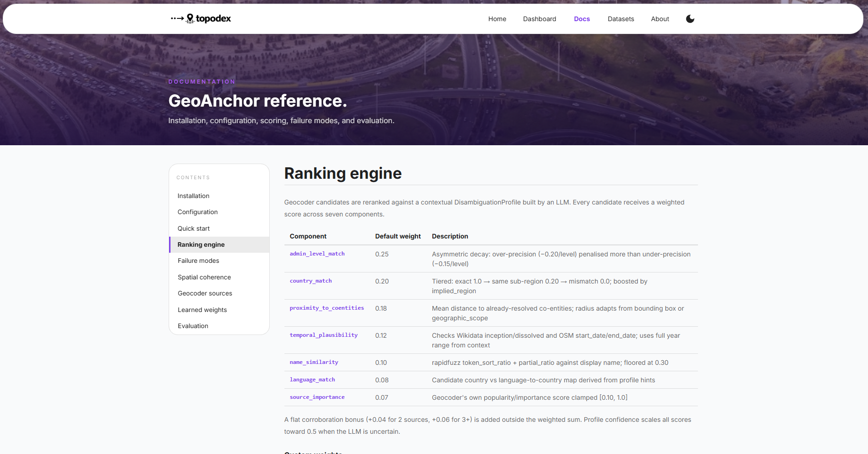The image size is (868, 454).
Task: Click the rapidfuzz token_sort_ratio description
Action: (550, 363)
